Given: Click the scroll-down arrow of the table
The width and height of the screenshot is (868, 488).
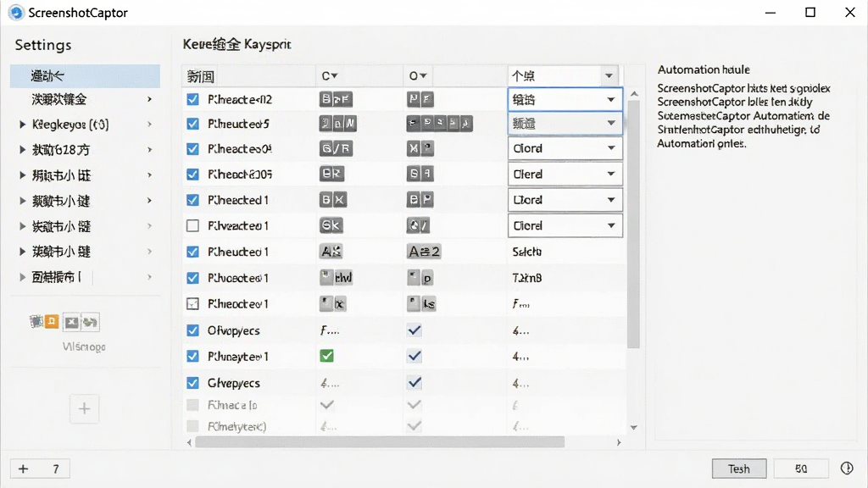Looking at the screenshot, I should [x=634, y=427].
